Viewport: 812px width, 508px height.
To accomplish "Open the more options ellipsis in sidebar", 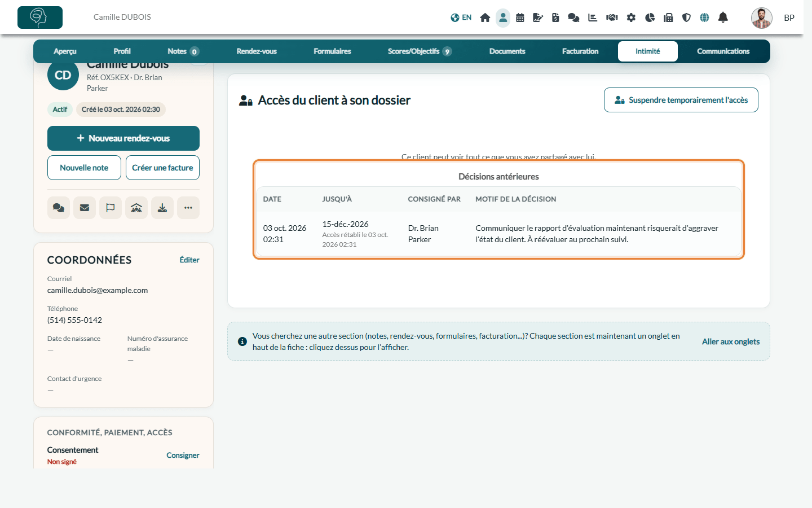I will 188,208.
